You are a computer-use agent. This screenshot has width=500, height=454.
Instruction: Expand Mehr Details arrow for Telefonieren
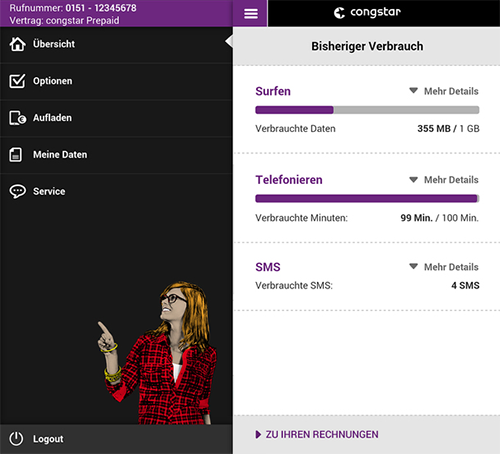point(413,180)
